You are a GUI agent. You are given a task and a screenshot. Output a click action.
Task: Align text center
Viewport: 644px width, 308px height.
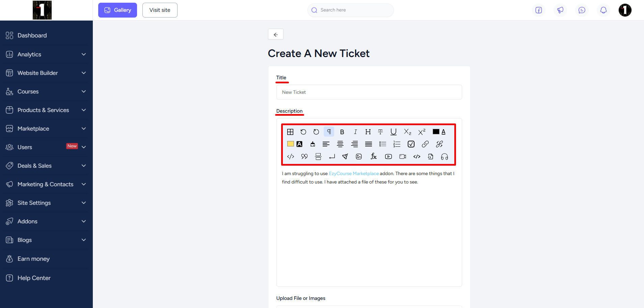pyautogui.click(x=340, y=144)
